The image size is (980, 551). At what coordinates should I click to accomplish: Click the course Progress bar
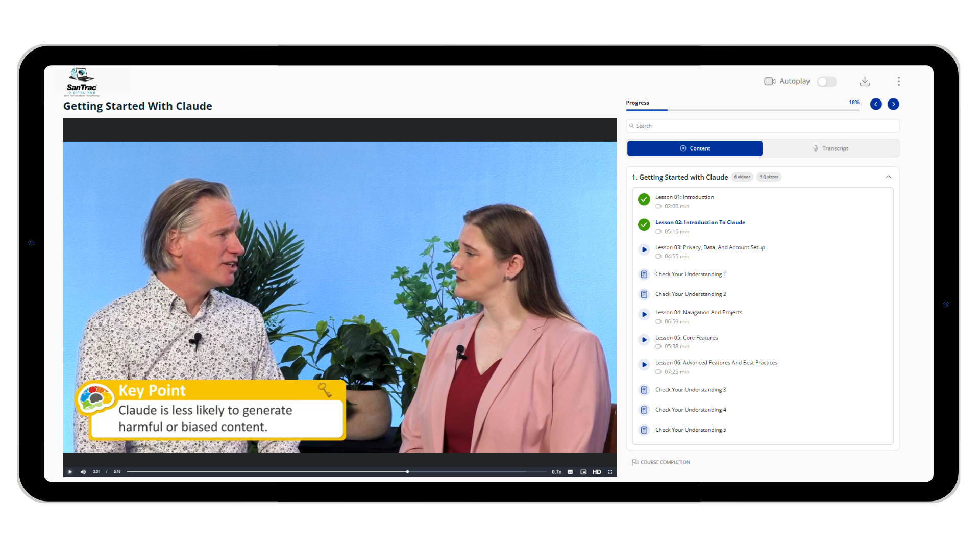[x=743, y=110]
